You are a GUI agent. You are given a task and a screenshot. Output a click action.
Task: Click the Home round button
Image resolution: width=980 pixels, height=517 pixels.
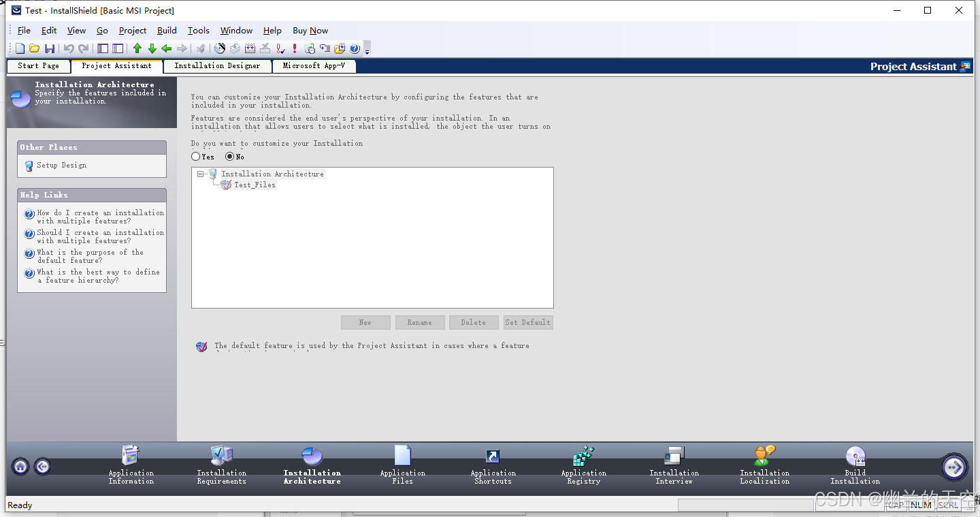20,467
